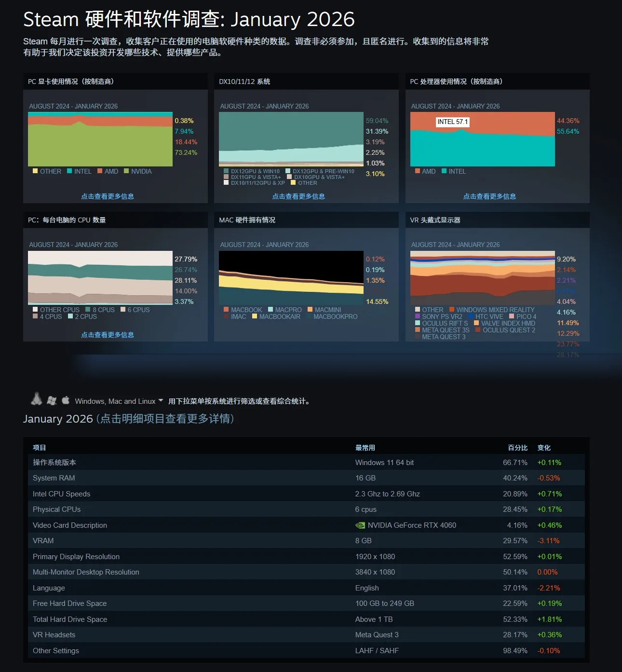Image resolution: width=622 pixels, height=672 pixels.
Task: Click the HTC VIVE legend marker
Action: [471, 316]
